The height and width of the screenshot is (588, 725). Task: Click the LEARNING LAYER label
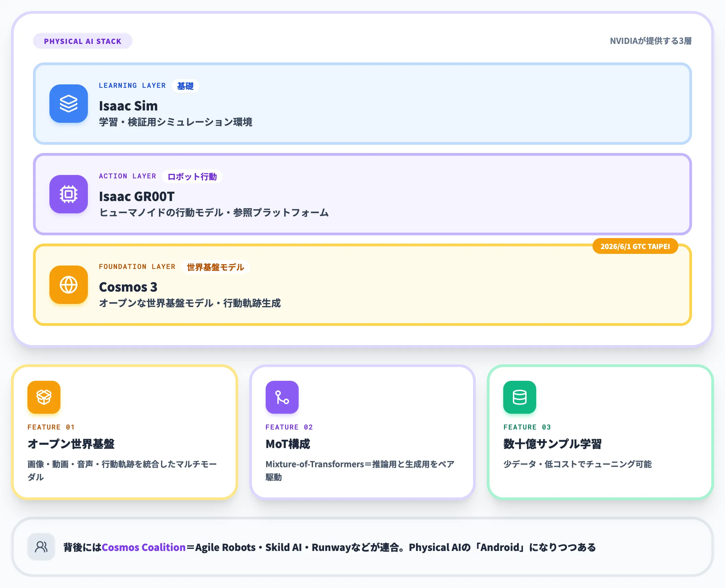coord(132,85)
